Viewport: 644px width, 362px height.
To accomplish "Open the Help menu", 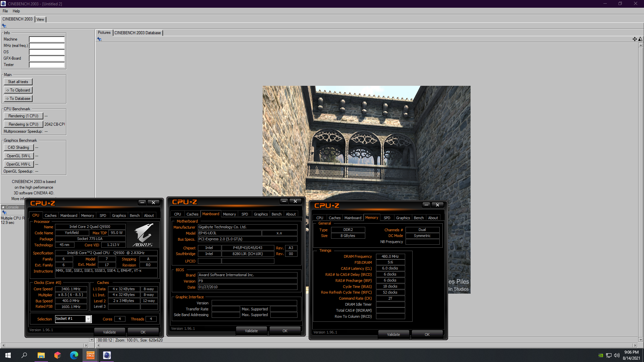I will (x=16, y=11).
